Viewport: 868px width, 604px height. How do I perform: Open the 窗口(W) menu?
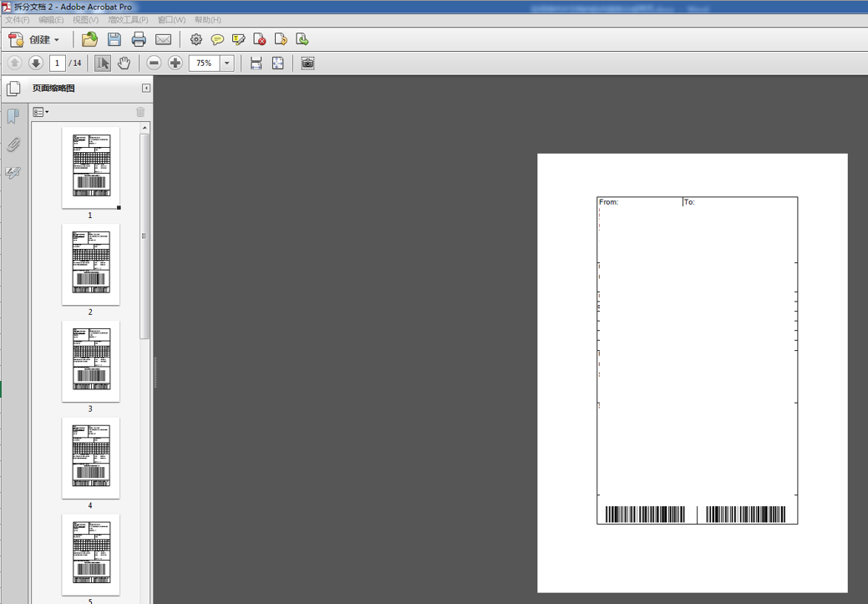[171, 20]
